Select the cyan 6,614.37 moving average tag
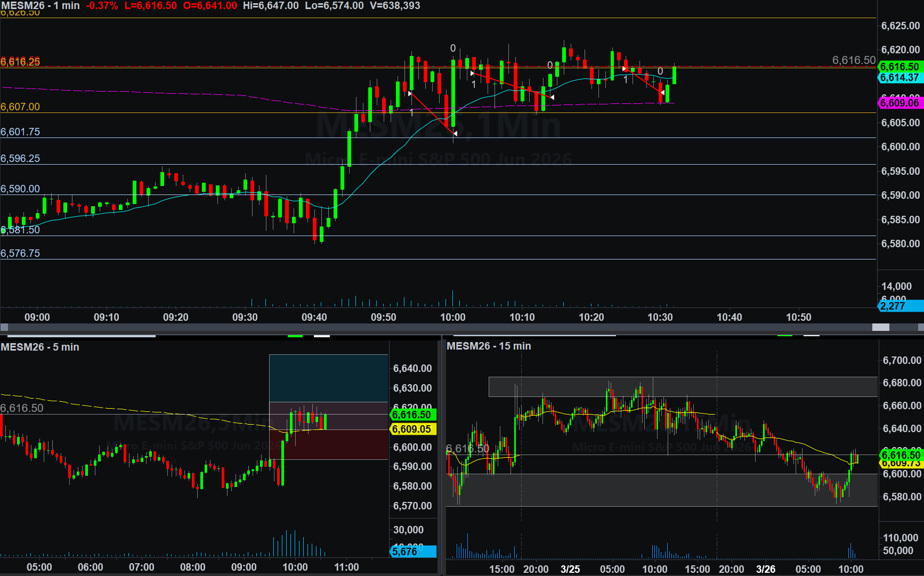 (x=899, y=78)
